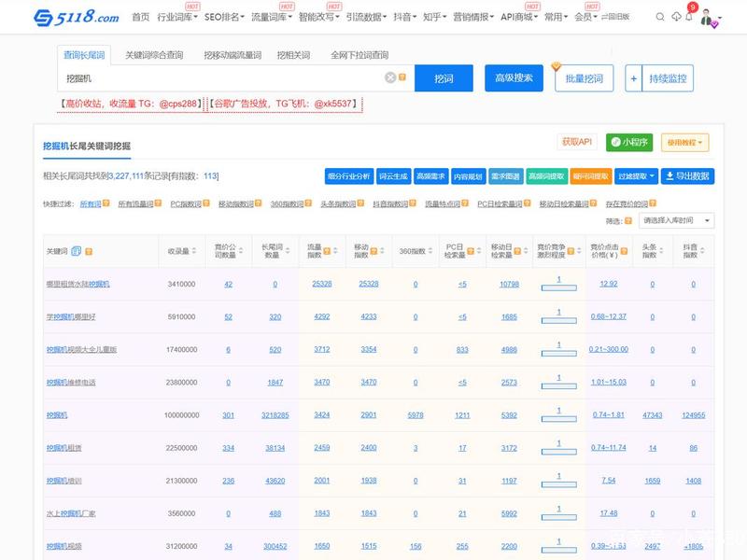Click the 批量挖词 button
Viewport: 747px width, 560px height.
(585, 78)
